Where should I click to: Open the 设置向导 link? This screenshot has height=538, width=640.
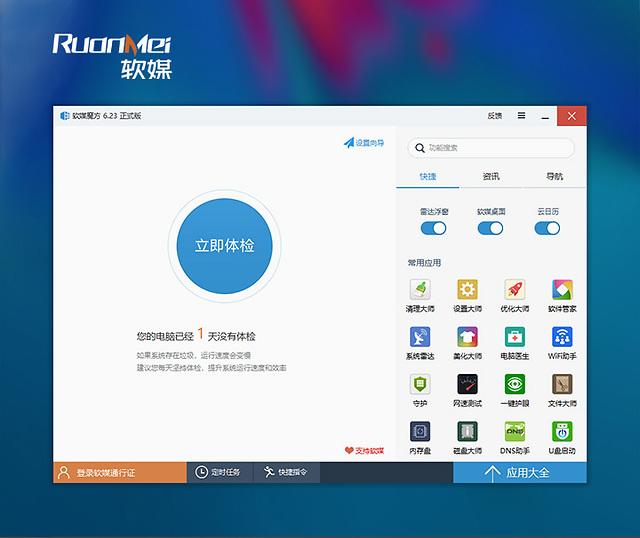[364, 143]
